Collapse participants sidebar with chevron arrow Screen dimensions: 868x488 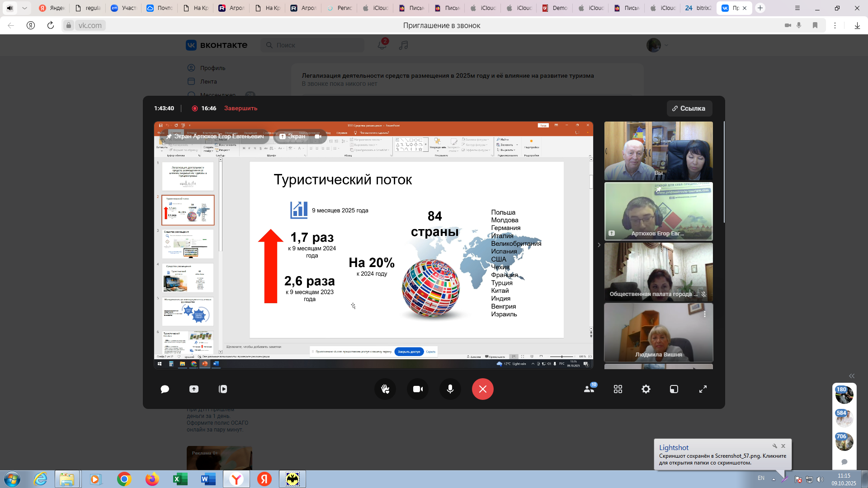[599, 245]
